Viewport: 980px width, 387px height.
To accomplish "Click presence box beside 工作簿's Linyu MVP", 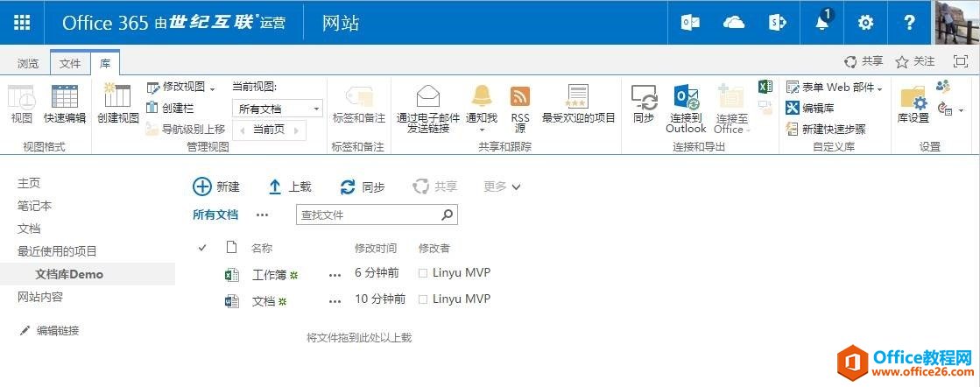I will [x=423, y=273].
